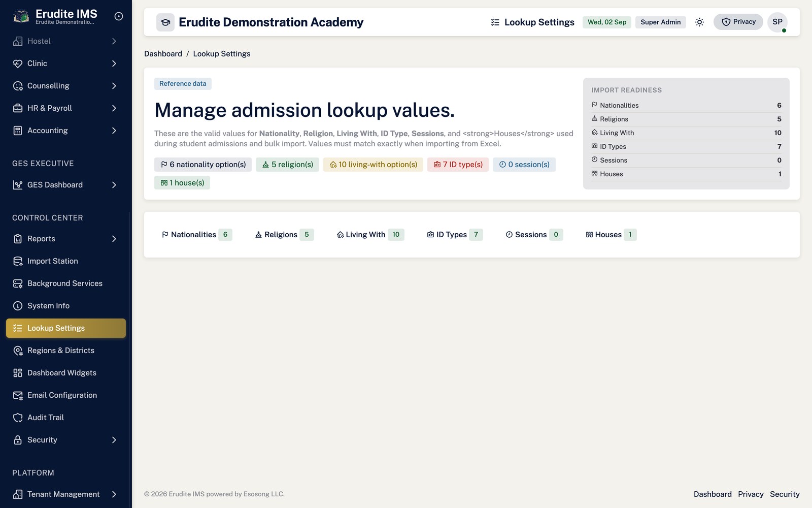Viewport: 812px width, 508px height.
Task: Switch to the Houses tab
Action: click(x=611, y=235)
